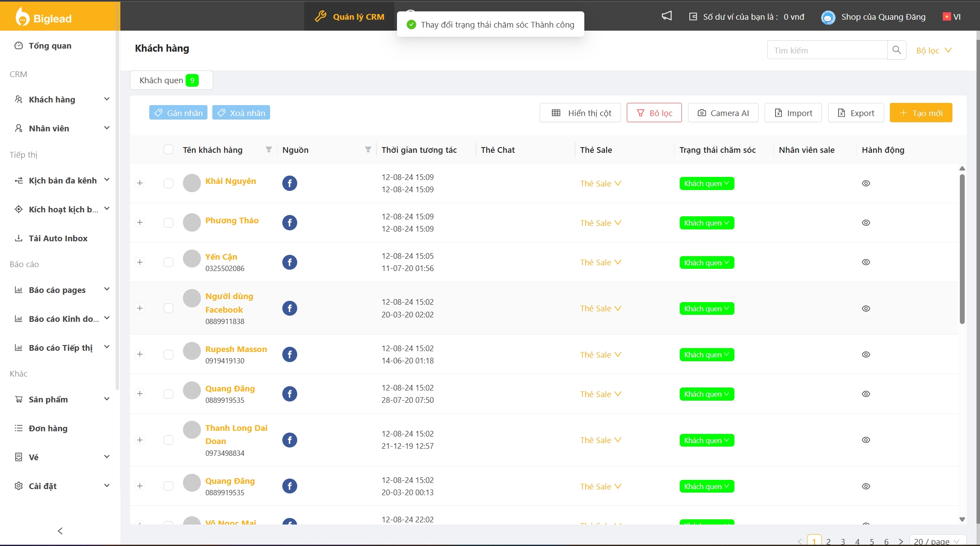View details eye icon for Yến Cận
The width and height of the screenshot is (980, 546).
point(866,262)
